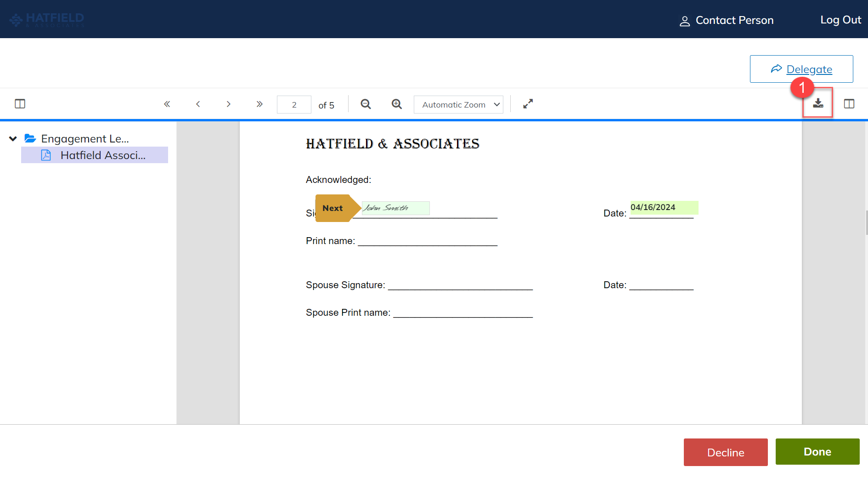Go to previous page using the left chevron
Image resolution: width=868 pixels, height=478 pixels.
(x=198, y=104)
